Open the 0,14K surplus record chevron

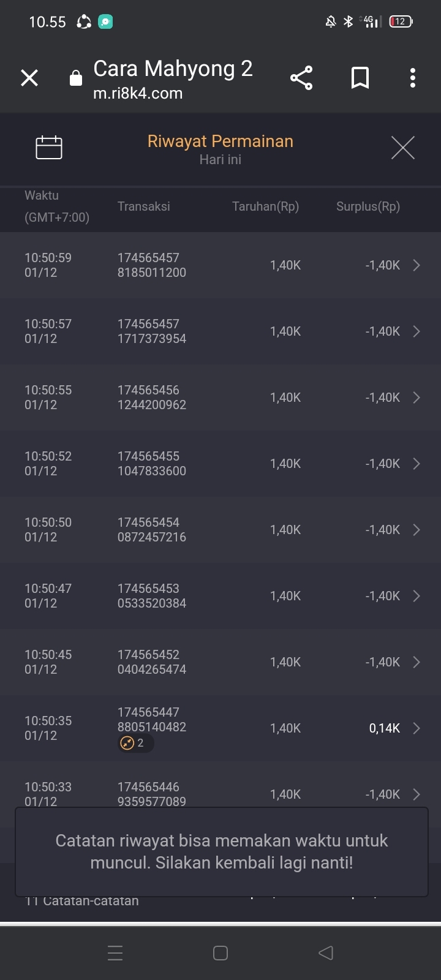click(x=417, y=728)
